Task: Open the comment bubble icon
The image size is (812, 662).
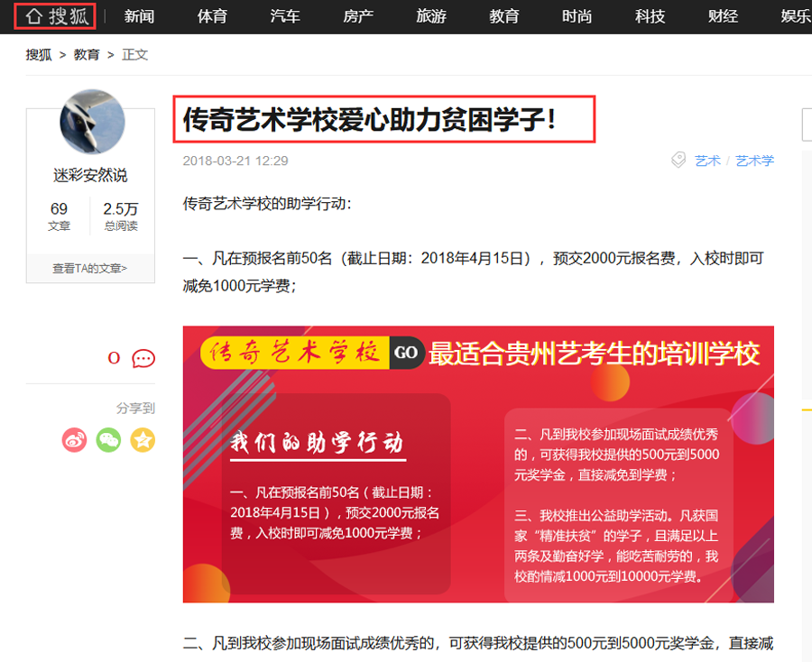Action: tap(143, 358)
